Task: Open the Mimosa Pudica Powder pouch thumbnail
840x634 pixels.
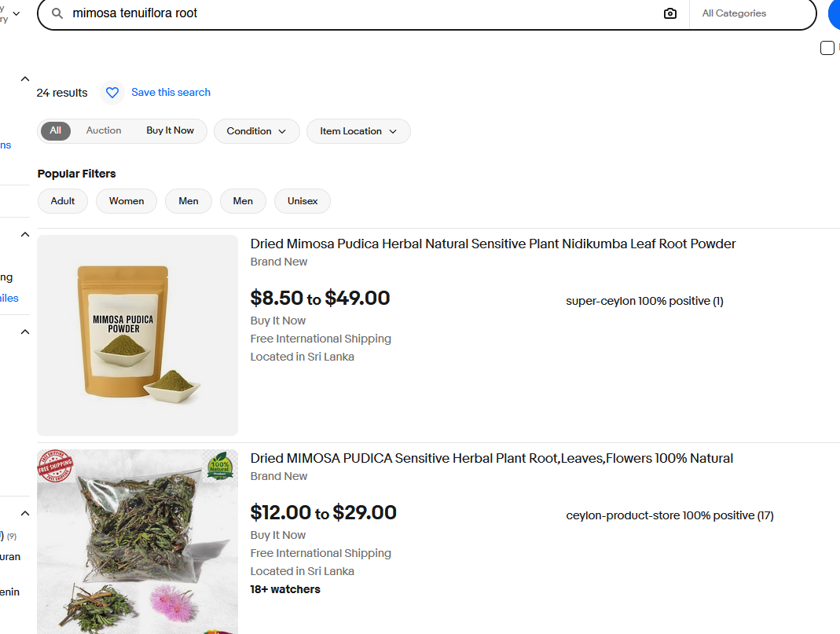Action: point(138,335)
